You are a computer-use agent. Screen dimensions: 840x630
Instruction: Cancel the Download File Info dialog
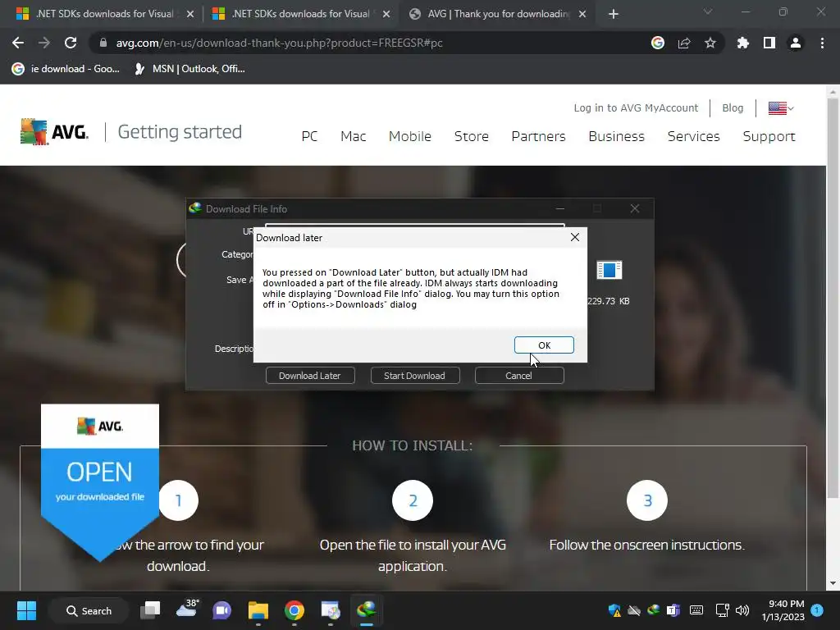tap(519, 376)
